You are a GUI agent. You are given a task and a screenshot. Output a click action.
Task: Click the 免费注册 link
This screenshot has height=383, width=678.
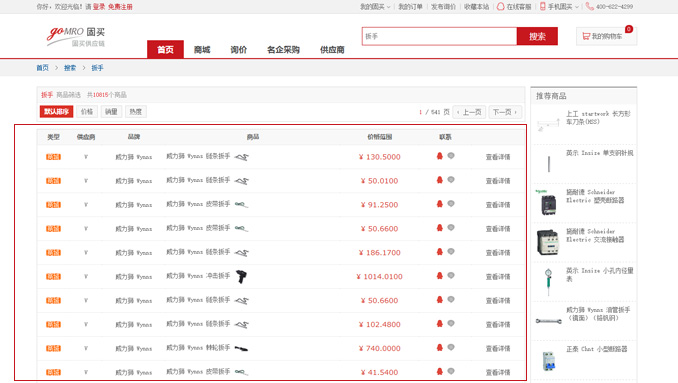coord(120,6)
